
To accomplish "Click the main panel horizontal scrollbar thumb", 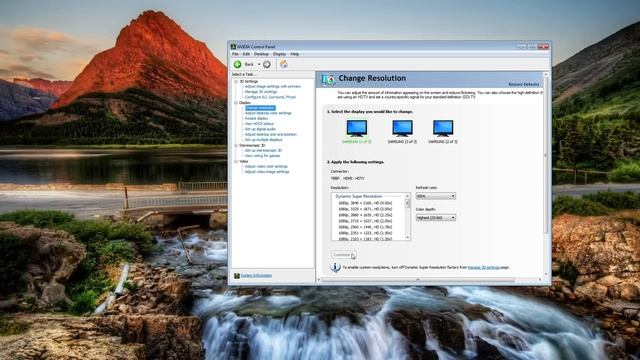I will (419, 280).
